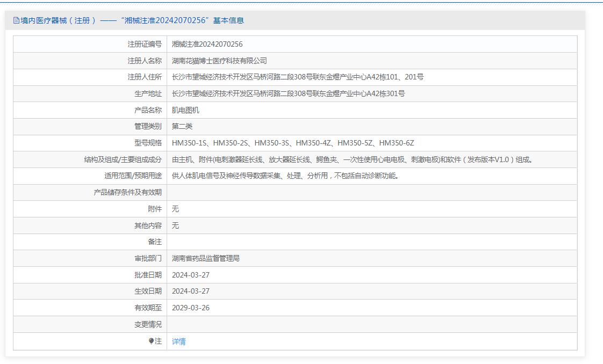This screenshot has width=603, height=364.
Task: Click the 批准日期 label
Action: (148, 275)
